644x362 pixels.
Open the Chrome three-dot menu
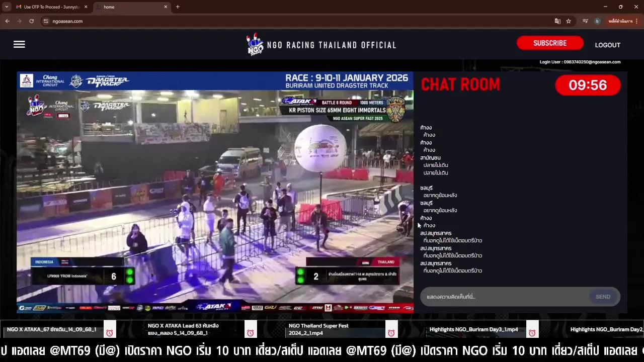[636, 21]
